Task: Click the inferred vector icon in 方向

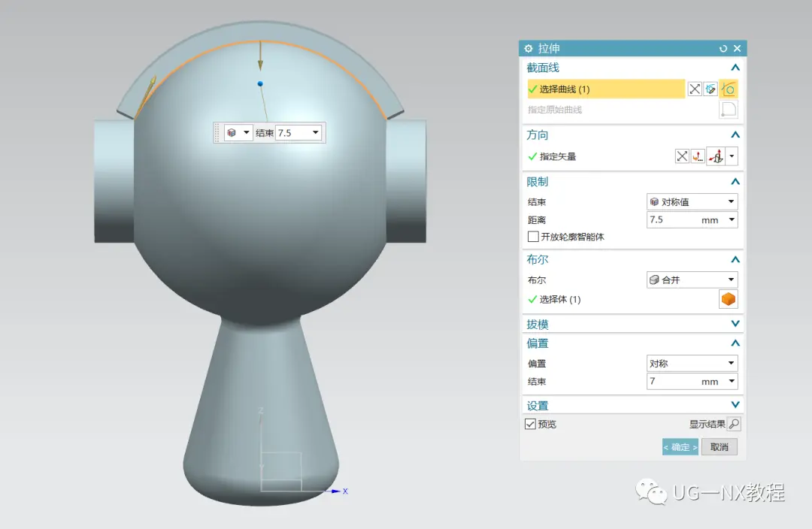Action: (x=717, y=156)
